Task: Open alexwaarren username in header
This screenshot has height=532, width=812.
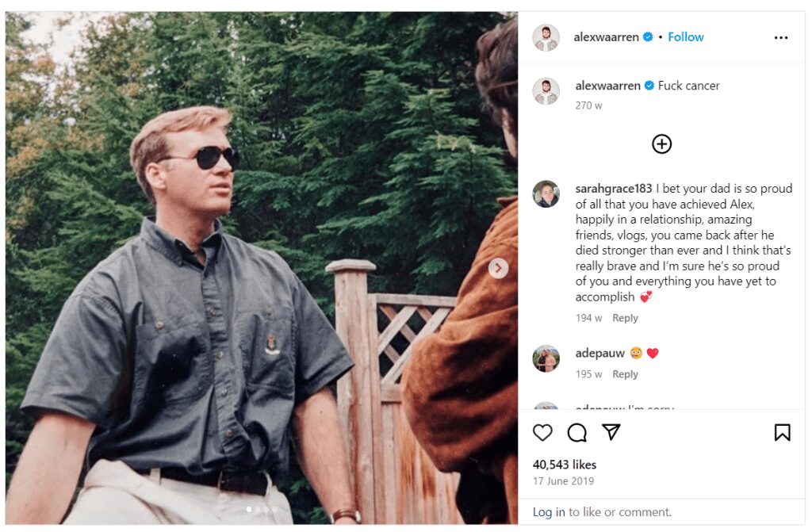Action: pos(606,36)
